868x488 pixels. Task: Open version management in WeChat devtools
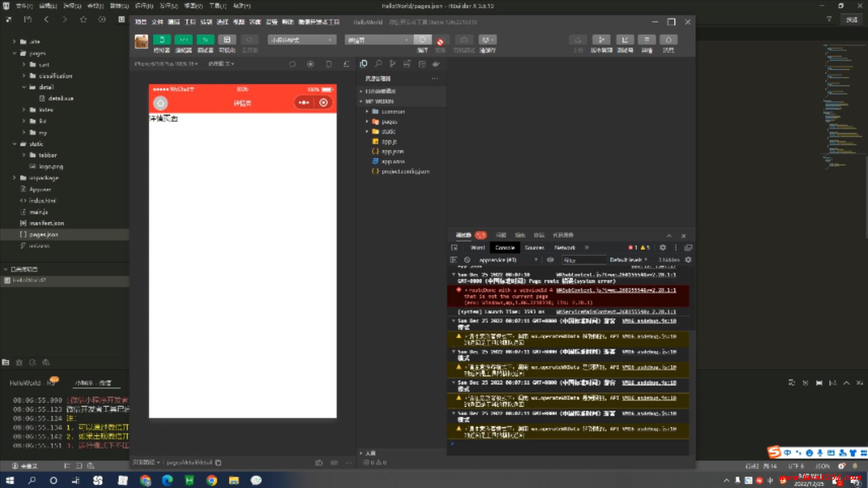[601, 40]
